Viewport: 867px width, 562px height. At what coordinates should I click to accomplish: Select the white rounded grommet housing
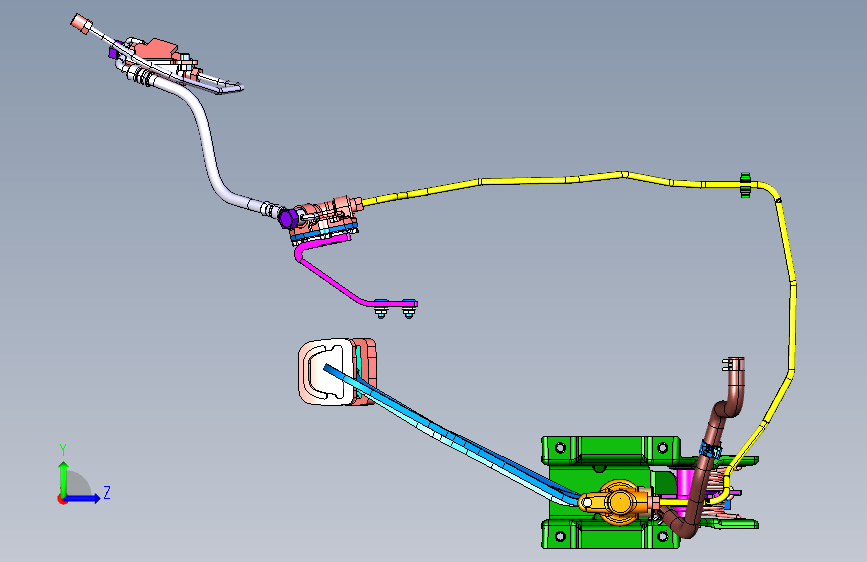pos(326,372)
